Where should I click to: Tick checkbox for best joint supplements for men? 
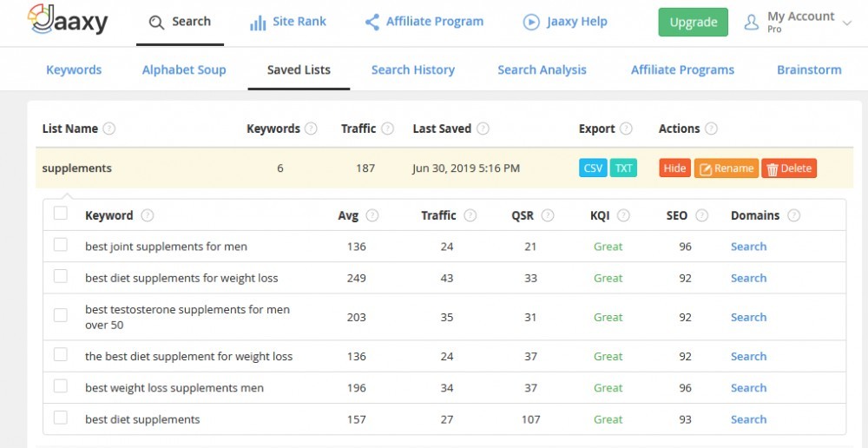(61, 245)
